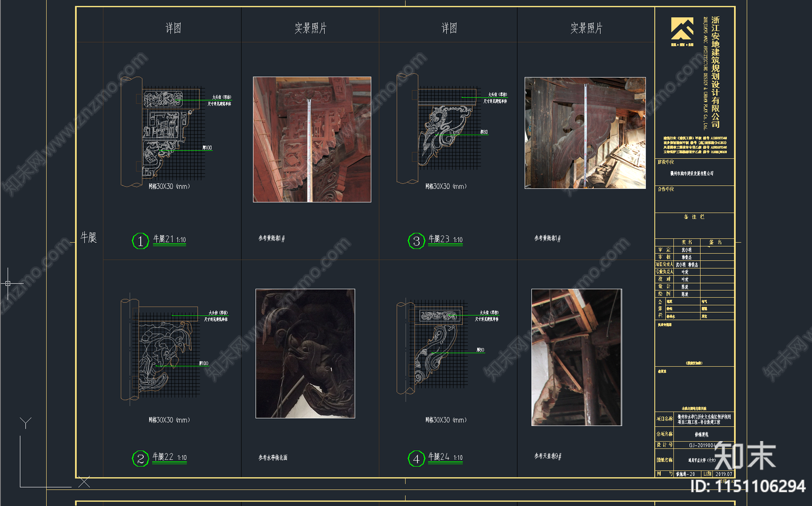Select the caption 参考天皇巷9#
The width and height of the screenshot is (812, 506).
tap(547, 456)
